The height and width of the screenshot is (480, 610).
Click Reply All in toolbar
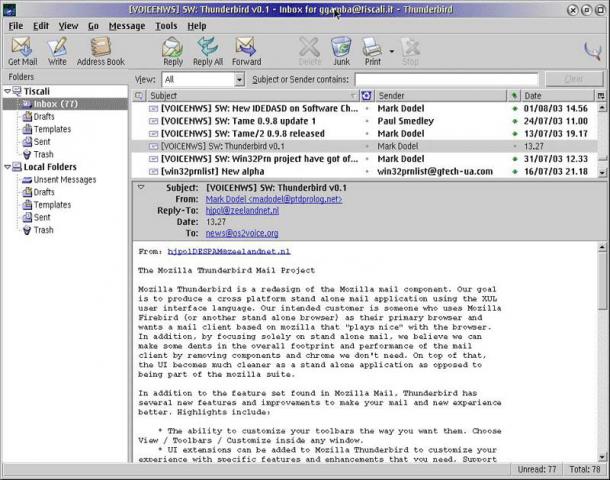[x=208, y=51]
